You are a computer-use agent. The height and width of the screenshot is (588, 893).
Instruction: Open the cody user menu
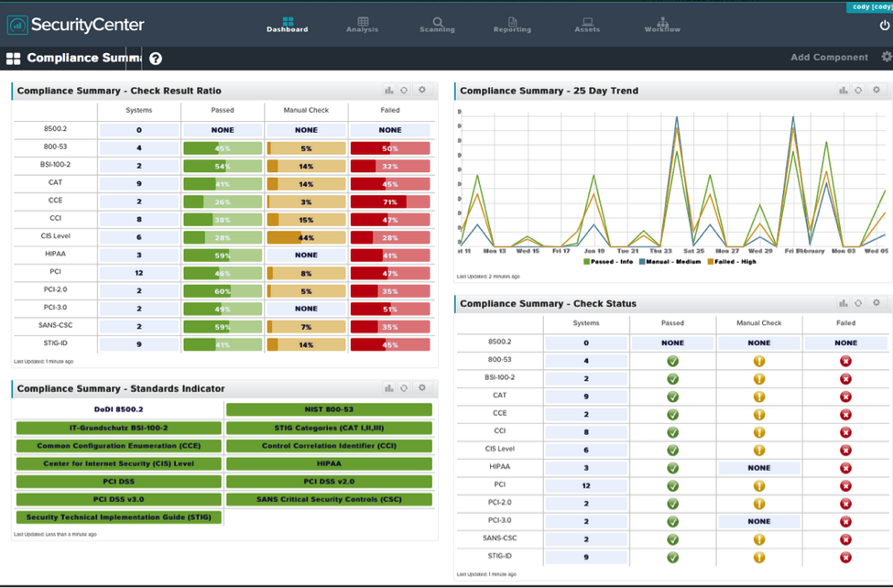(870, 6)
